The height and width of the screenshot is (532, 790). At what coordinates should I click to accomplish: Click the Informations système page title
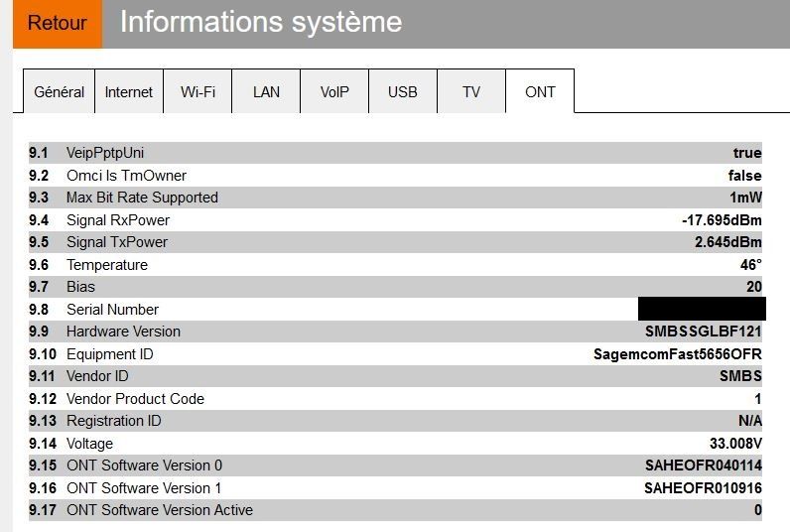click(x=261, y=23)
